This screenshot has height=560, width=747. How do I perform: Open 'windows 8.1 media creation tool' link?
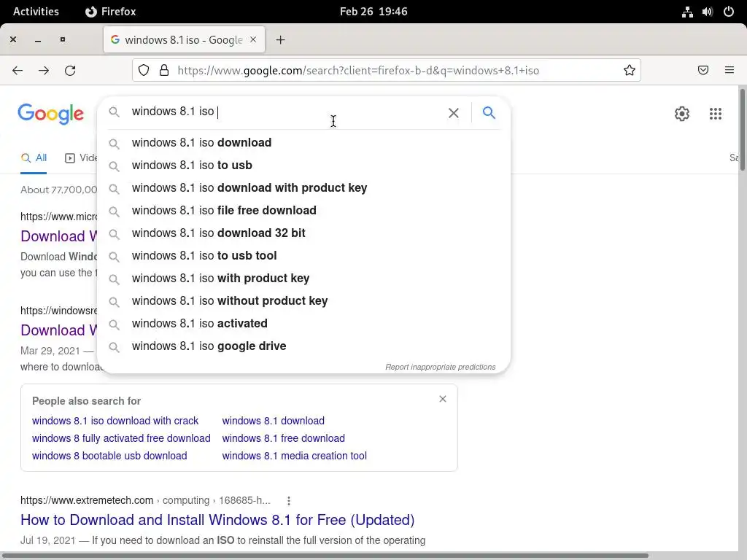295,456
